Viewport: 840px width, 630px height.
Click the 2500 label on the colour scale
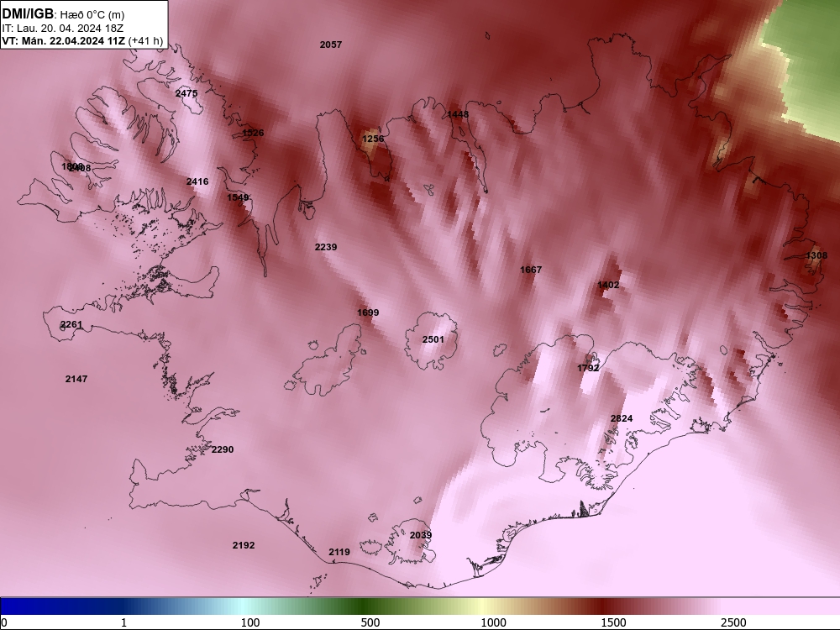click(x=733, y=622)
